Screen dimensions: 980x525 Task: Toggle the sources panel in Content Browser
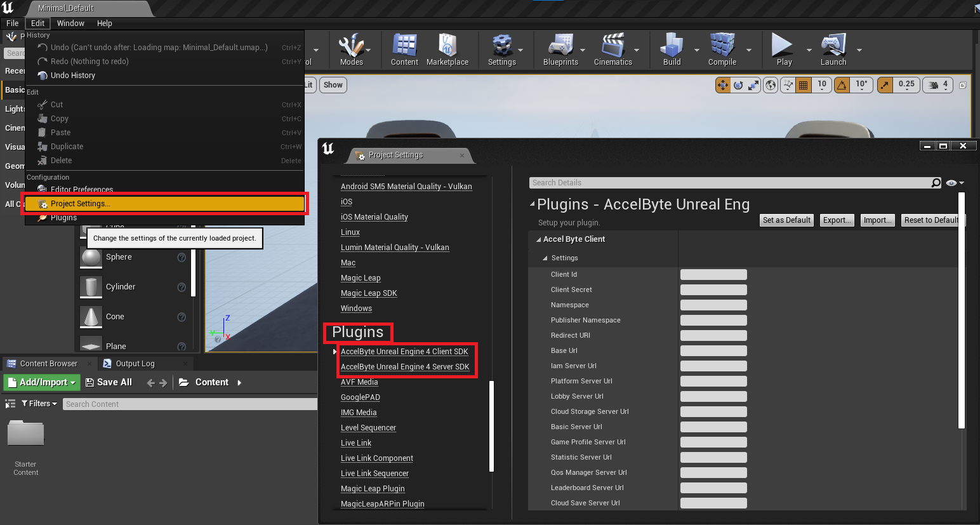pos(10,404)
